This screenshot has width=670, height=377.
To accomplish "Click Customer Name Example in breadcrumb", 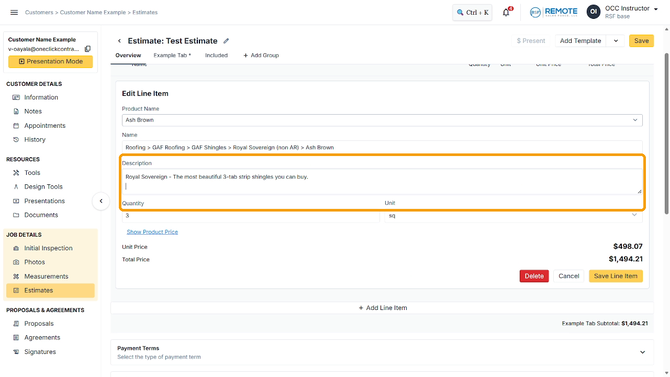I will (93, 12).
